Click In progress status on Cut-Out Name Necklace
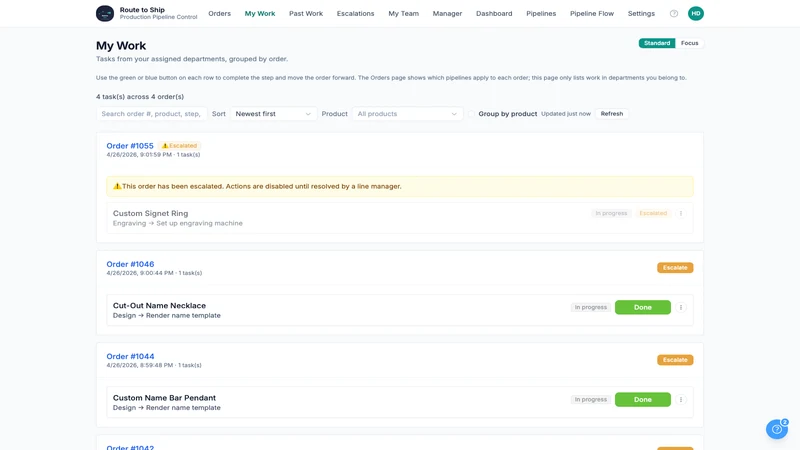 [590, 307]
